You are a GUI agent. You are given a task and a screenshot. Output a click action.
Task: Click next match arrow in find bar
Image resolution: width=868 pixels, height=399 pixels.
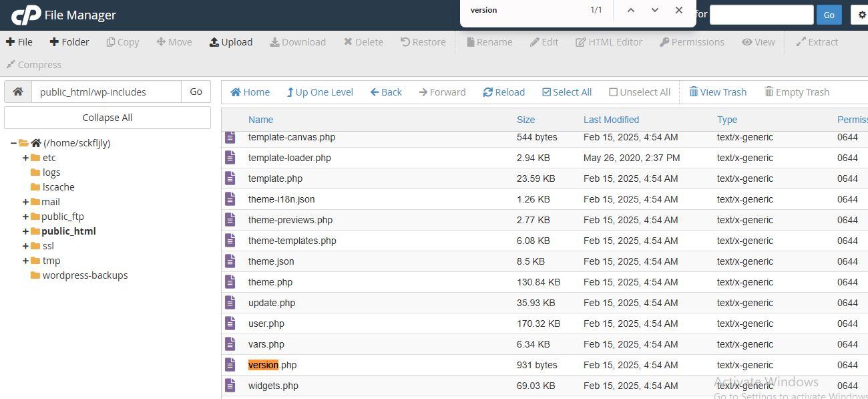point(654,10)
